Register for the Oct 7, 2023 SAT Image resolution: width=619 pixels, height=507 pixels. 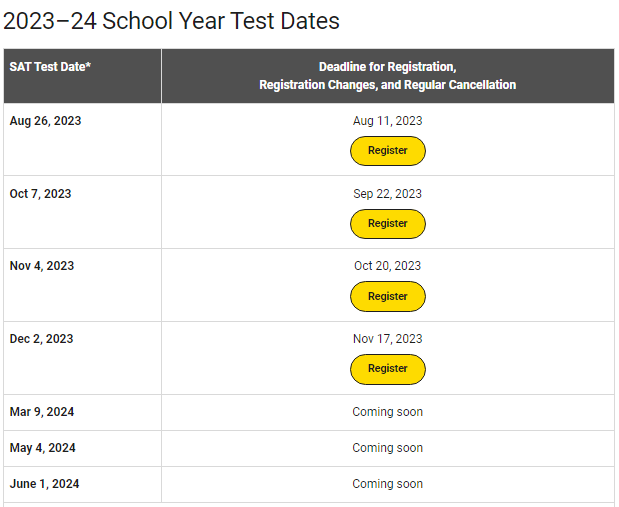388,224
